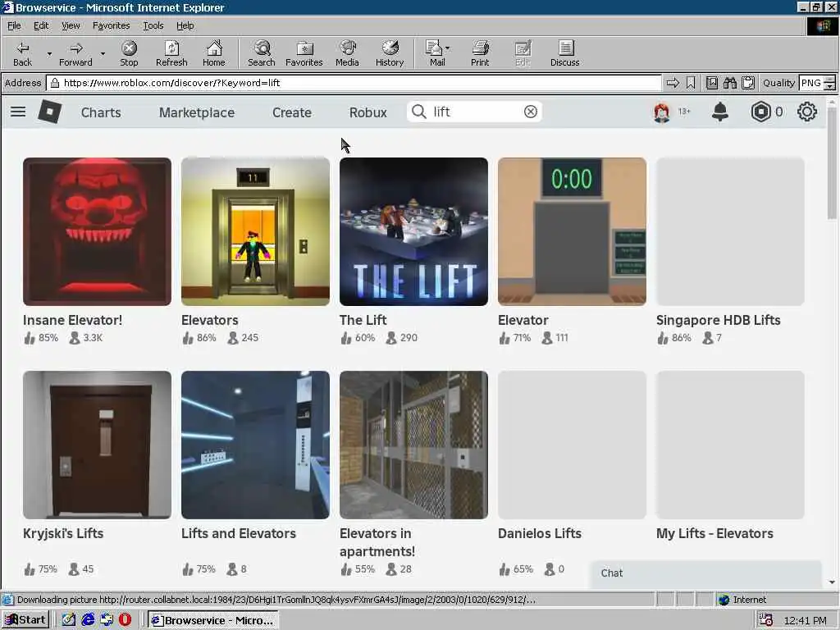
Task: Click the Discuss toolbar button
Action: (x=564, y=53)
